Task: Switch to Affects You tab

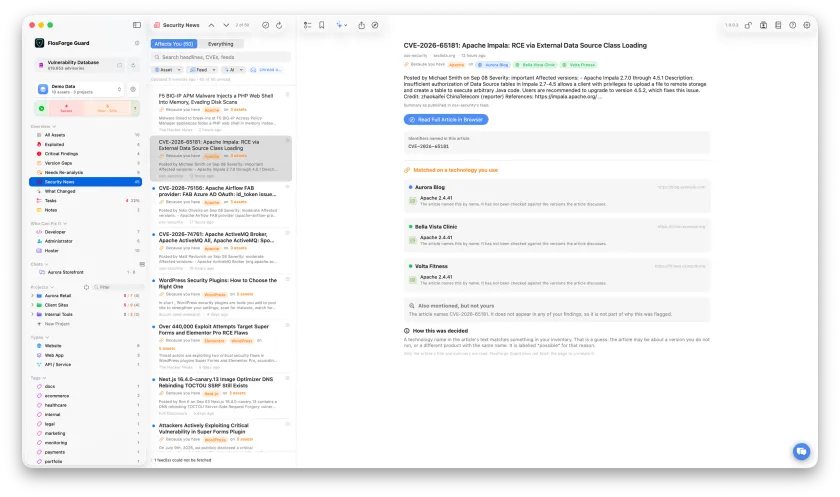Action: pyautogui.click(x=174, y=44)
